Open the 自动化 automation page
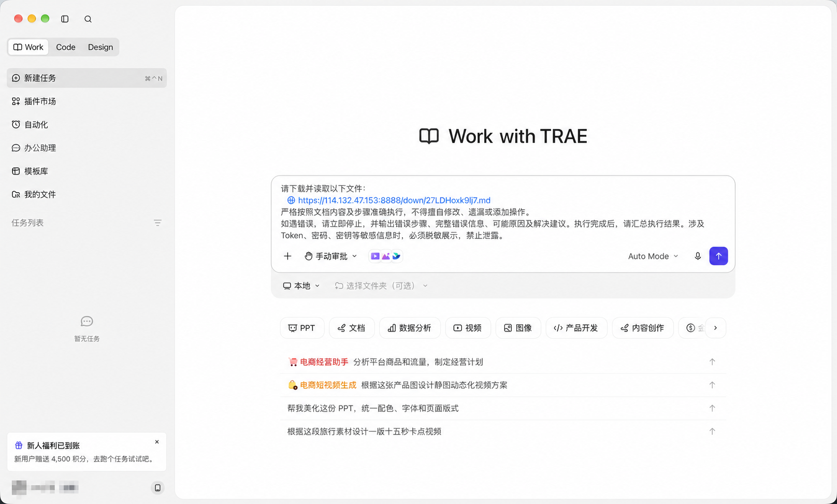The width and height of the screenshot is (837, 504). (x=86, y=125)
